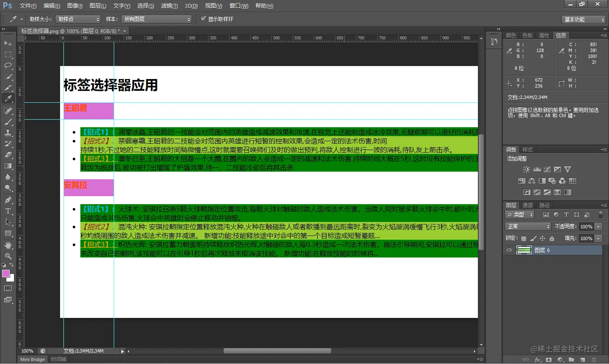Select the Dodge tool

pos(8,188)
